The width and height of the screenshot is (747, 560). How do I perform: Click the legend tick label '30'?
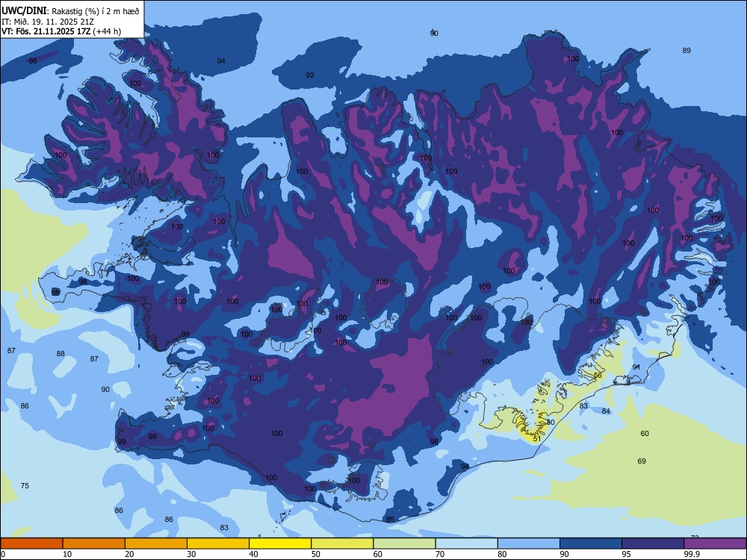click(x=191, y=554)
